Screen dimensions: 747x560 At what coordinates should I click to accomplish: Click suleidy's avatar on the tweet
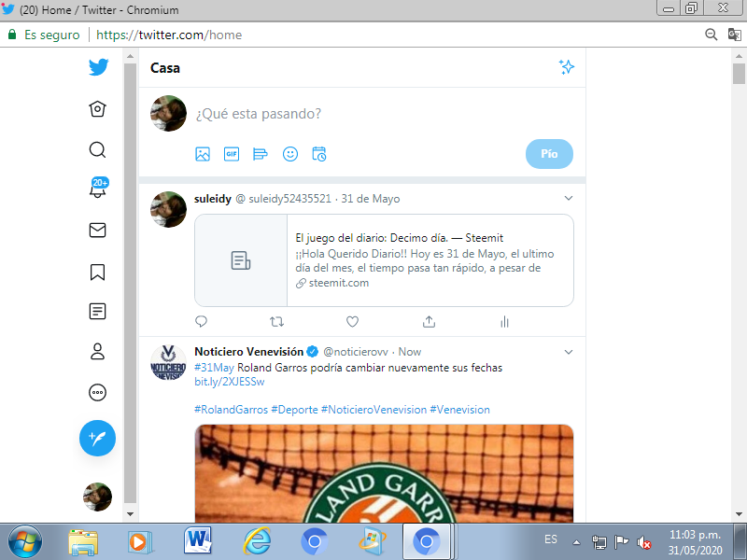[169, 209]
